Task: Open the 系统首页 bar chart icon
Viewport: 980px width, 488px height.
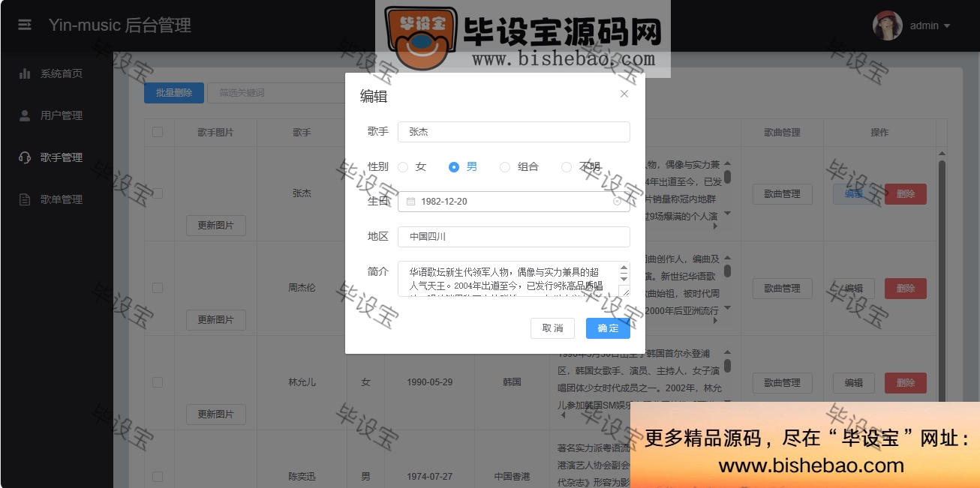Action: pos(25,73)
